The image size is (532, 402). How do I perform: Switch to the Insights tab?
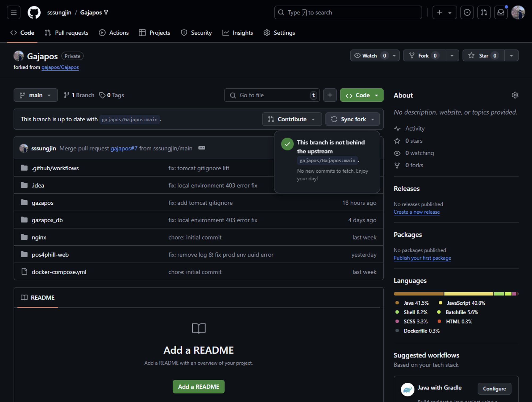pos(238,33)
